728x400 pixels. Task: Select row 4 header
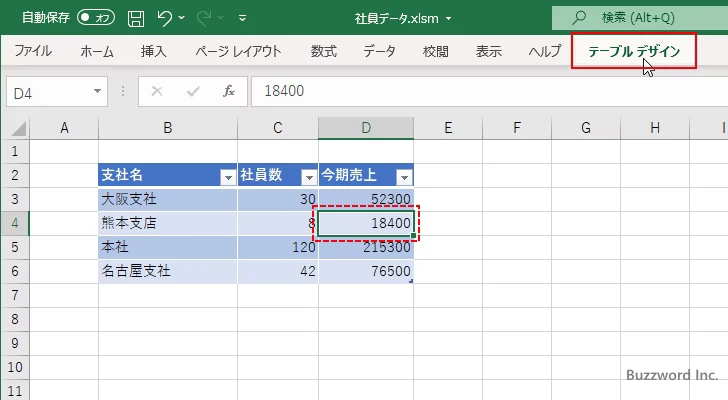[15, 223]
